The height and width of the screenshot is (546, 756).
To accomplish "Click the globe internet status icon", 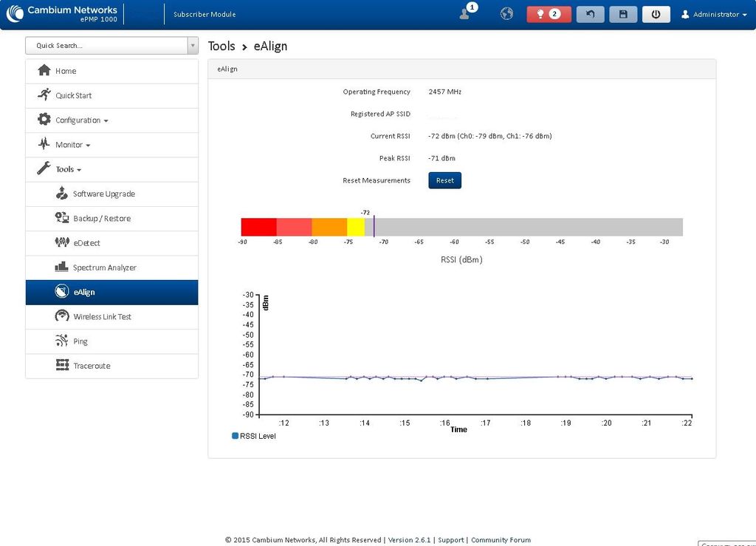I will (506, 13).
